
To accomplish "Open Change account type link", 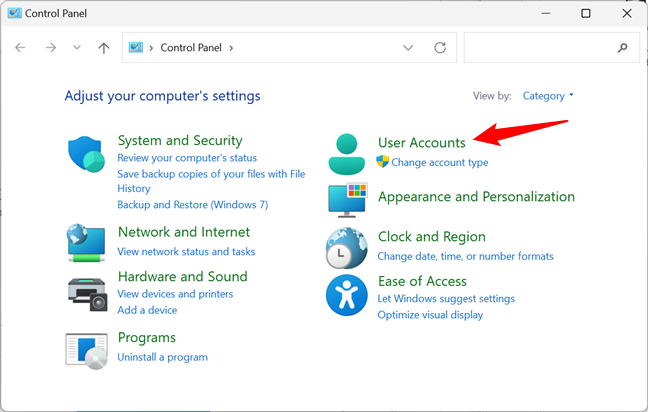I will click(439, 162).
